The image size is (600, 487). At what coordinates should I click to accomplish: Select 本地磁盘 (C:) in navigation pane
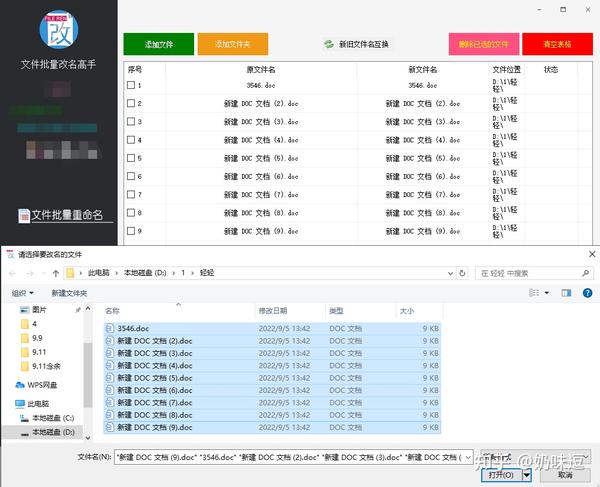click(47, 418)
